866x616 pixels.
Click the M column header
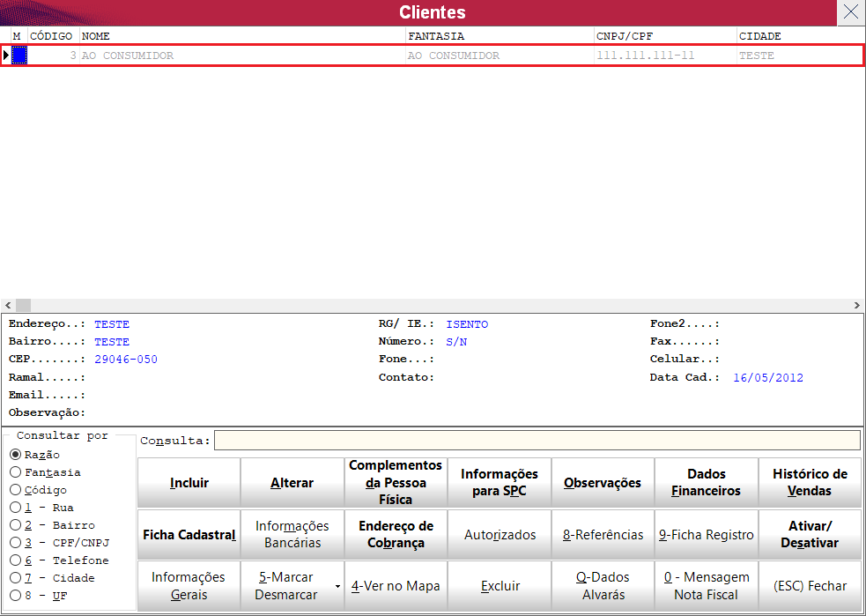point(19,36)
